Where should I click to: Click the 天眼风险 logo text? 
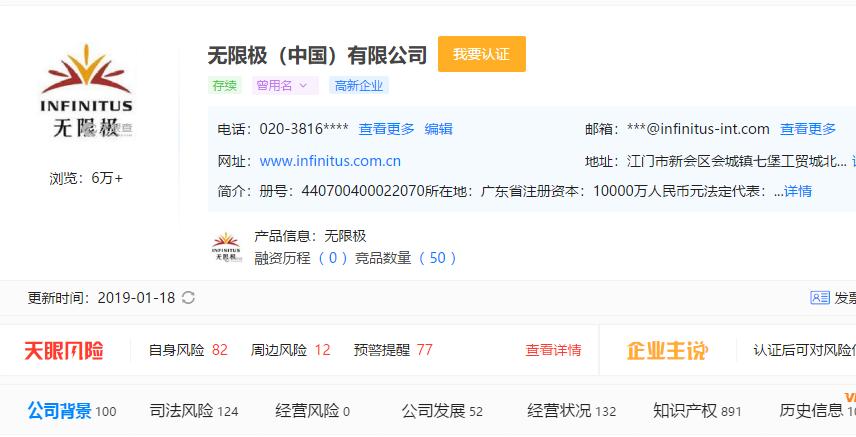(x=64, y=350)
